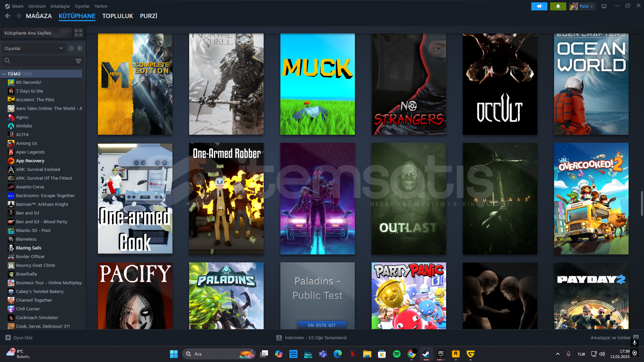Click the forward navigation arrow
Screen dimensions: 644x362
click(18, 16)
